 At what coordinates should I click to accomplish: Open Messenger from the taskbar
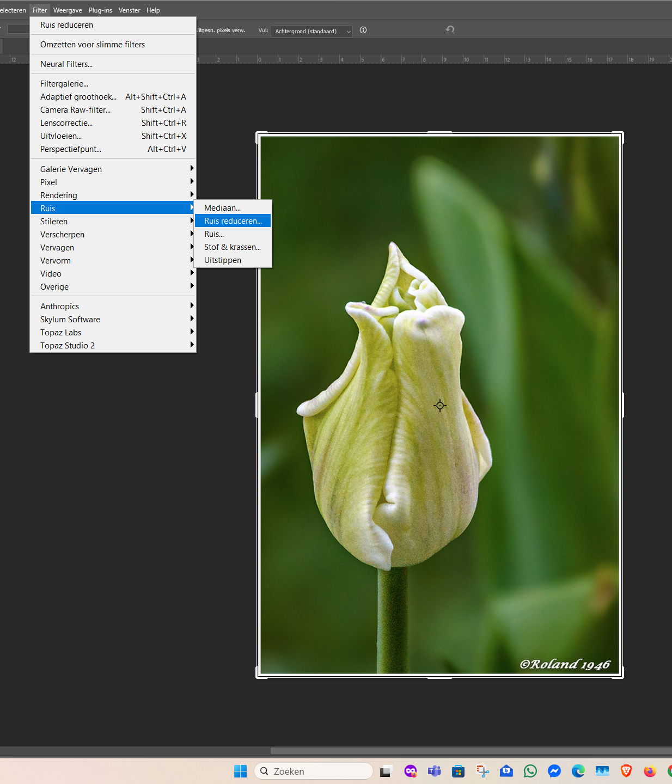tap(554, 771)
